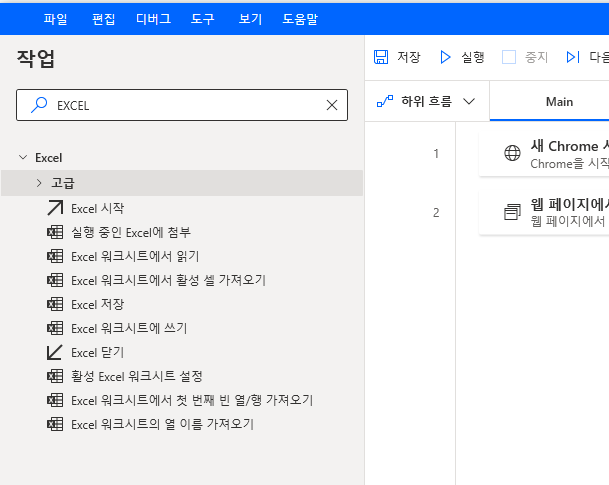Select the Excel 워크시트에서 읽기 action

click(135, 256)
